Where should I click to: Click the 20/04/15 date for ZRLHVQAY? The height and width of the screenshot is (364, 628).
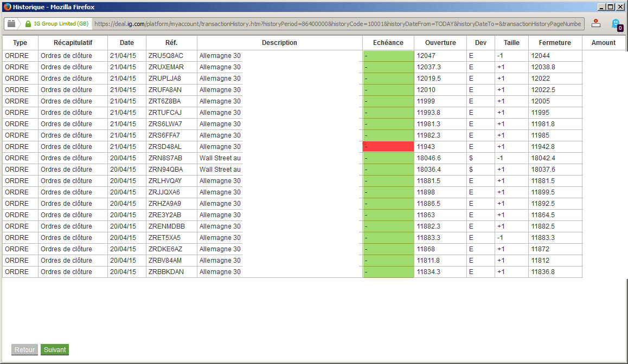123,181
